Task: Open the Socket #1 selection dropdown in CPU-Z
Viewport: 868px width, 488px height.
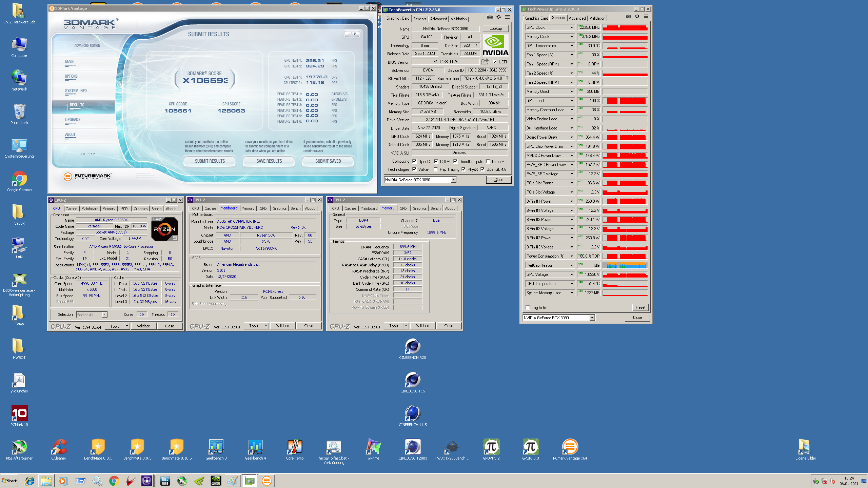Action: [104, 314]
